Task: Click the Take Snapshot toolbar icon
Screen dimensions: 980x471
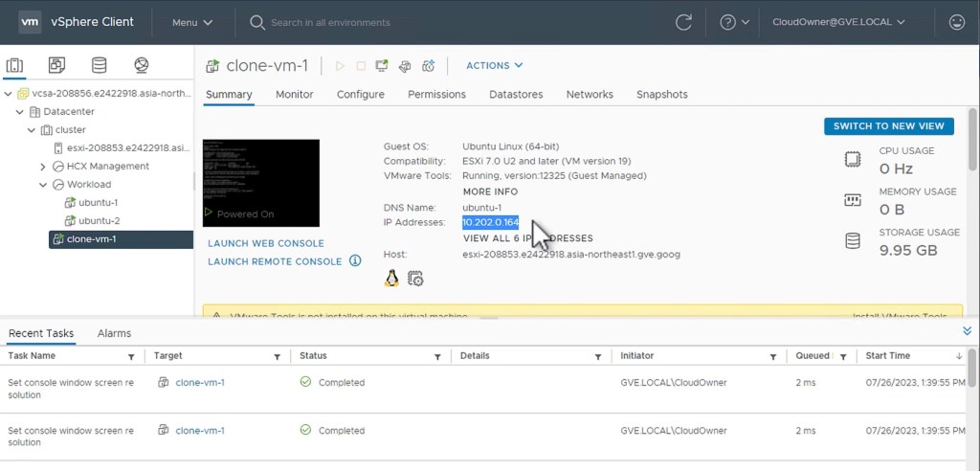Action: coord(429,66)
